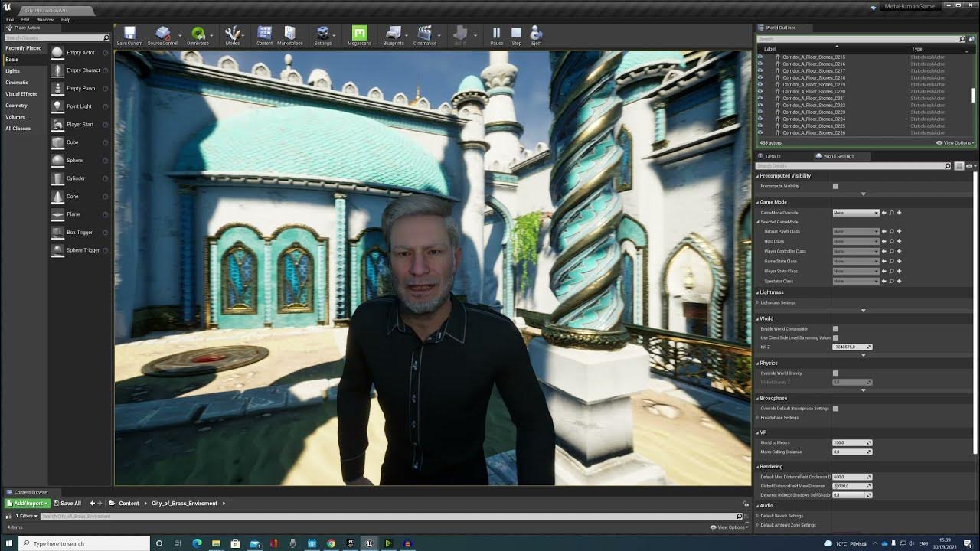Open the World Outliner View Options dropdown
This screenshot has width=980, height=551.
pyautogui.click(x=955, y=143)
